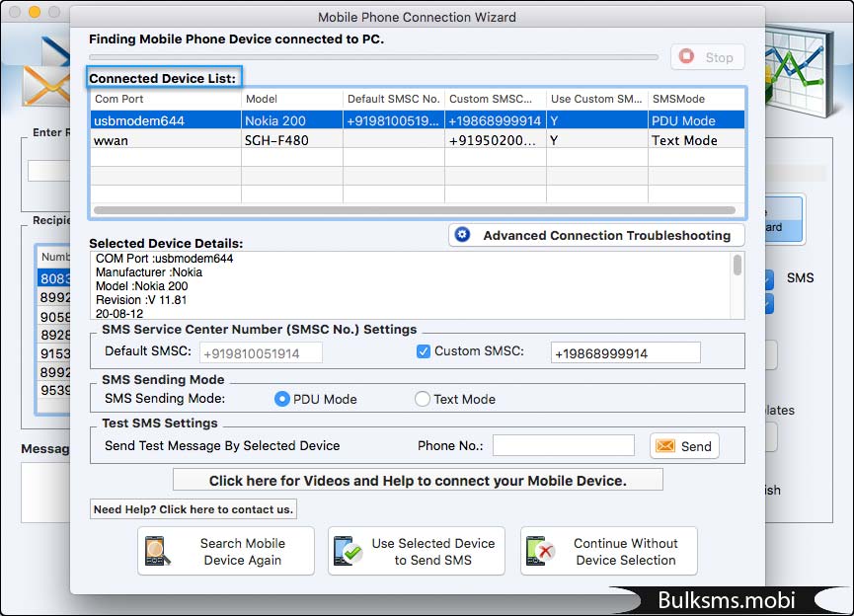Viewport: 854px width, 616px height.
Task: Select Text Mode radio button
Action: pyautogui.click(x=423, y=399)
